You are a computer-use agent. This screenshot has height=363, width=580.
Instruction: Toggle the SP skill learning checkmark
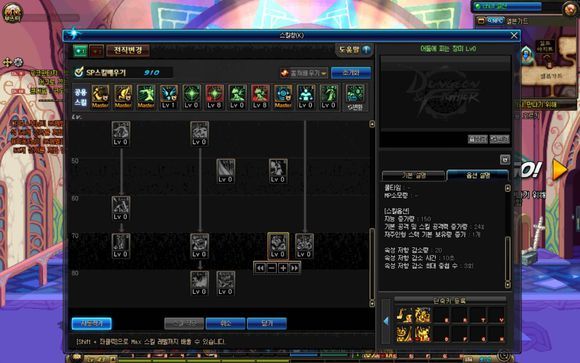click(x=78, y=72)
